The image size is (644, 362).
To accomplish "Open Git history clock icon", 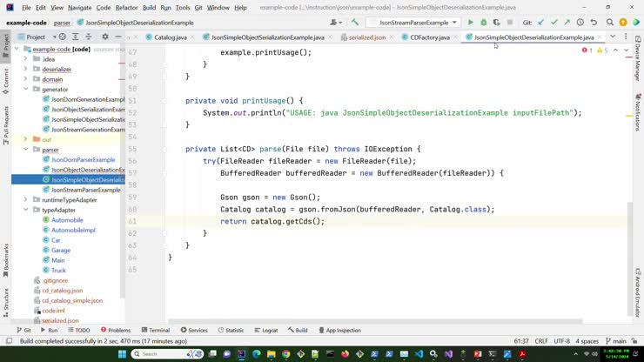I will click(x=580, y=22).
